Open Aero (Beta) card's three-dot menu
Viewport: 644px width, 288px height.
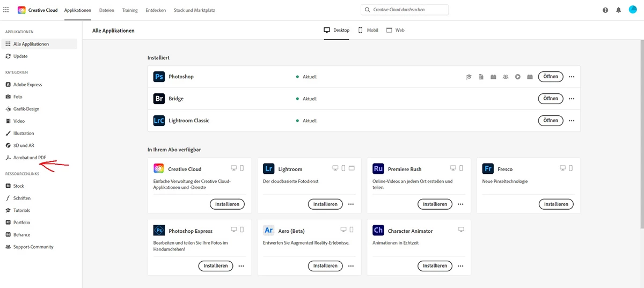pos(351,266)
